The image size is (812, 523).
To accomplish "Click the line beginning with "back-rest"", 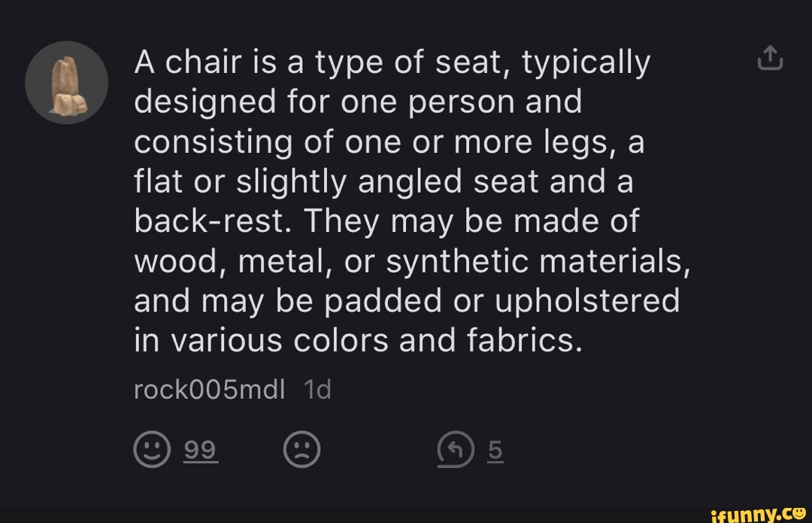I will click(386, 221).
